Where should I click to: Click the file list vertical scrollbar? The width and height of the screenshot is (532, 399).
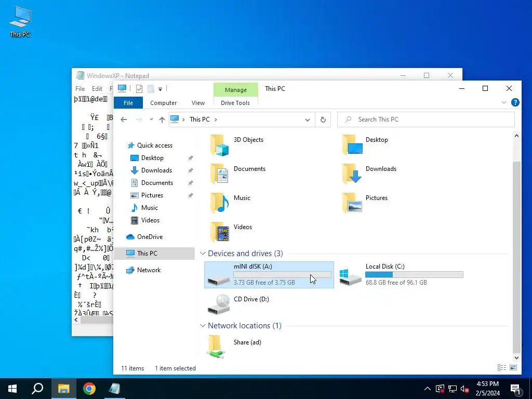(516, 256)
